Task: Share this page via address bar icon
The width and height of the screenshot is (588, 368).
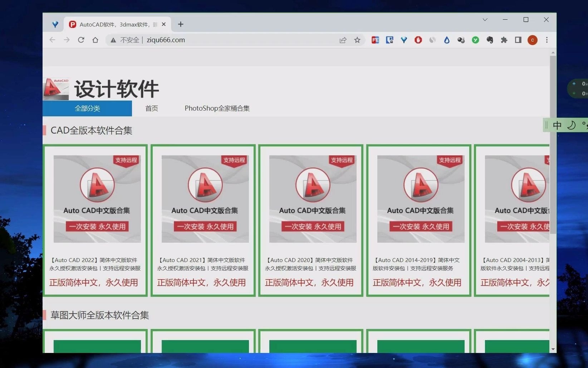Action: pyautogui.click(x=343, y=40)
